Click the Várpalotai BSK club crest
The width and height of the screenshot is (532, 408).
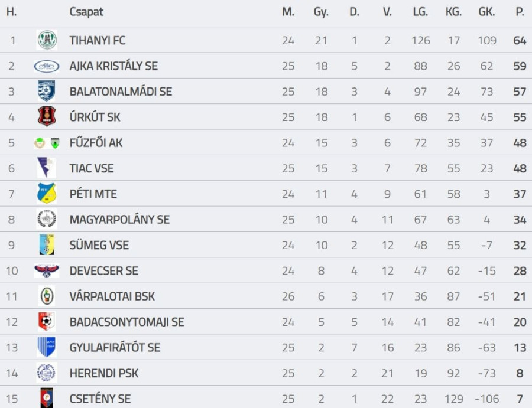[x=47, y=296]
